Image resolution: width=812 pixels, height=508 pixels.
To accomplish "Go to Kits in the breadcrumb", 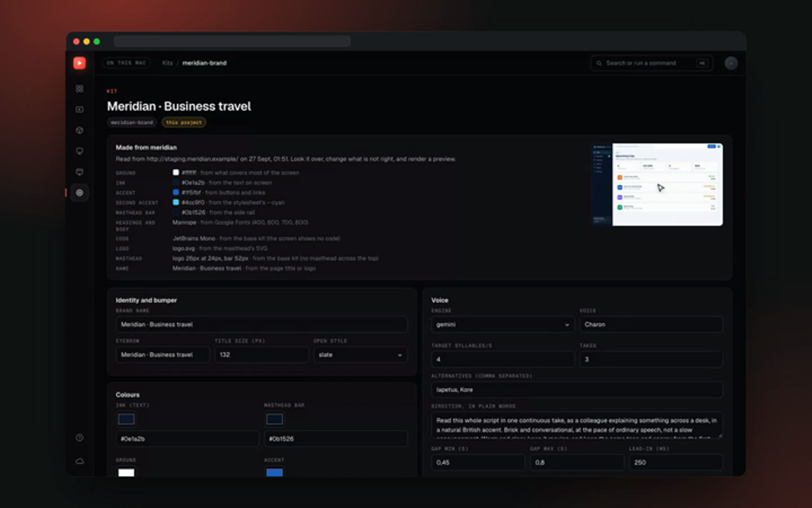I will click(x=167, y=63).
